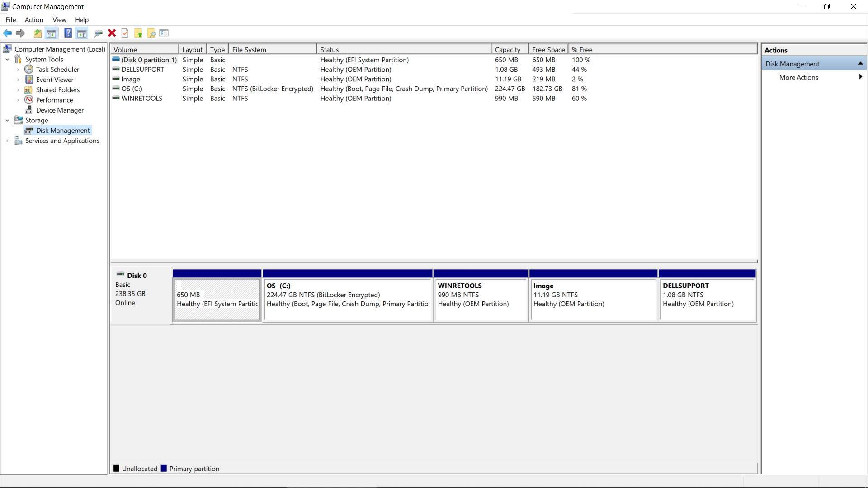Collapse the Storage tree node
The height and width of the screenshot is (488, 868).
pyautogui.click(x=7, y=120)
